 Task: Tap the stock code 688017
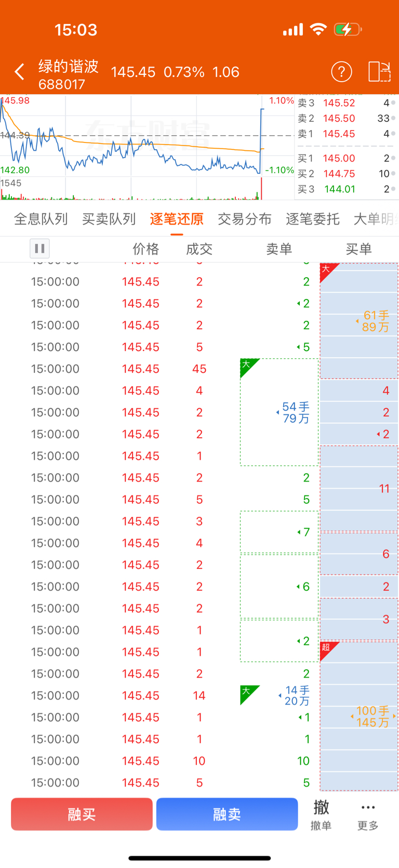pos(61,84)
